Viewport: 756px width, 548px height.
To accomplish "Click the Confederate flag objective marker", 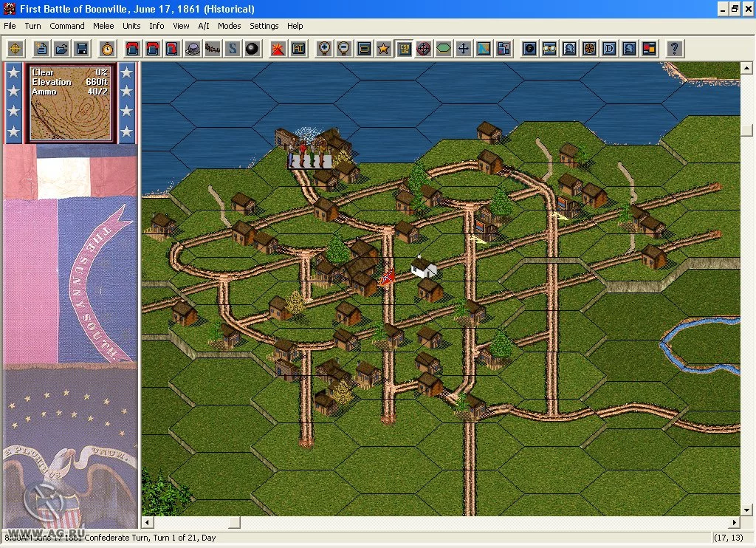I will tap(387, 278).
